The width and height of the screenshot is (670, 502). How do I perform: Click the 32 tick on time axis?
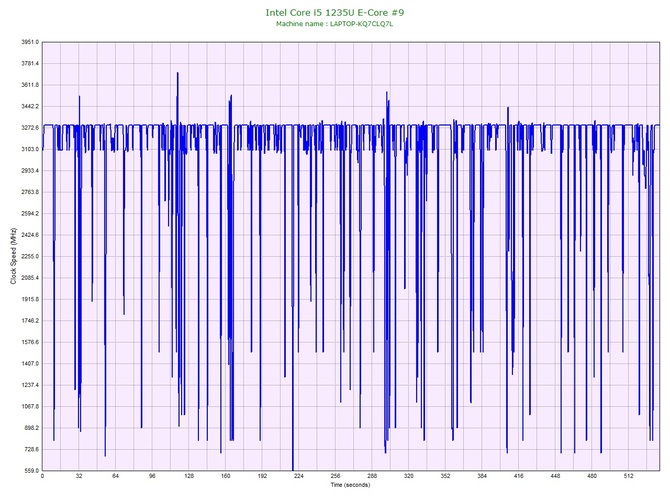[x=79, y=476]
